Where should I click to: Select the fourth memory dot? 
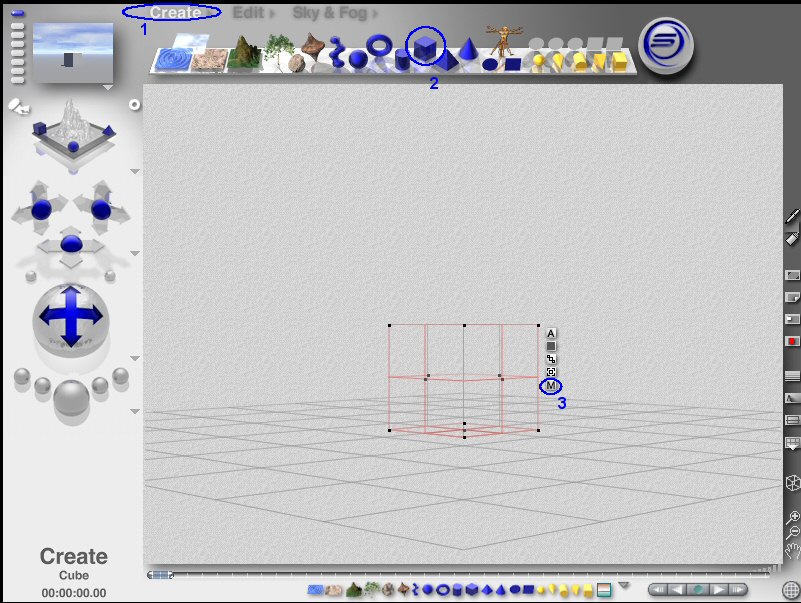[17, 44]
